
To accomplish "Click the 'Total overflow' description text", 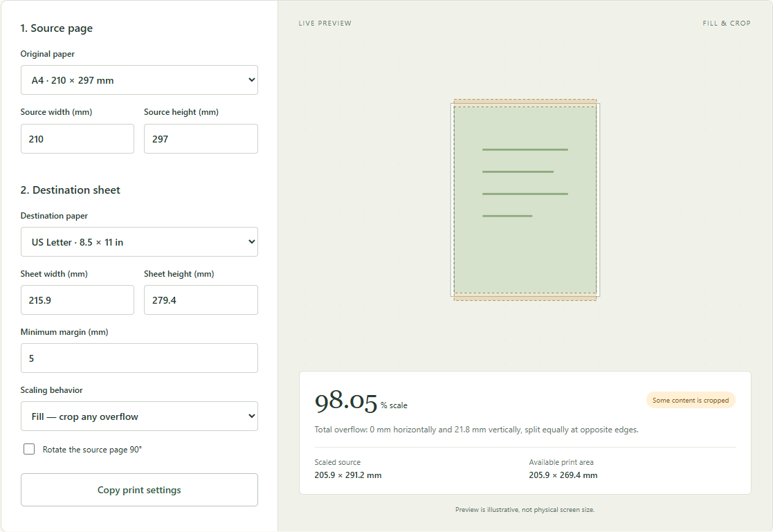I will [476, 430].
